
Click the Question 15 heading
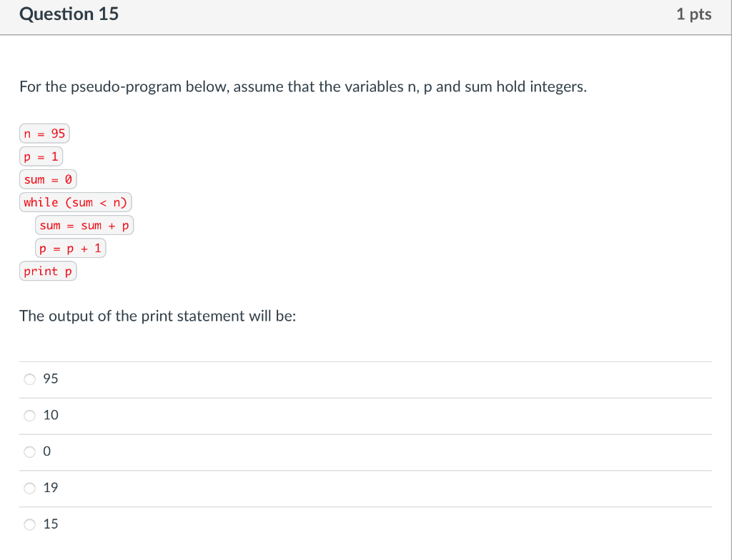[x=69, y=14]
